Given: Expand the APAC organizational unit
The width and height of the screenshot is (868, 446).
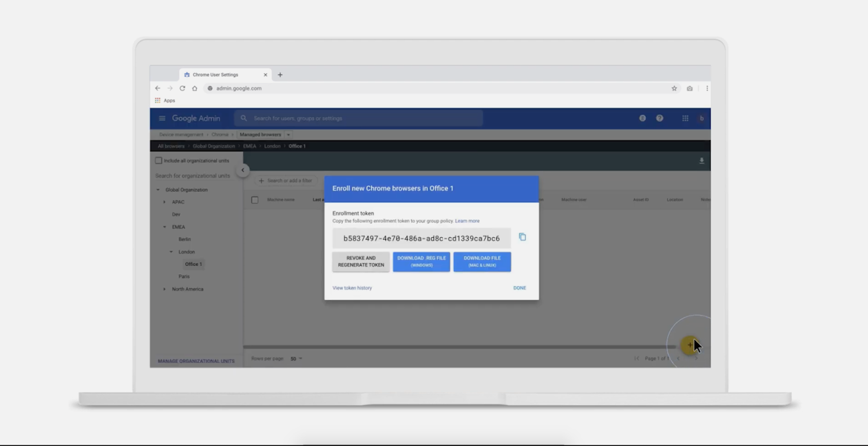Looking at the screenshot, I should click(165, 202).
